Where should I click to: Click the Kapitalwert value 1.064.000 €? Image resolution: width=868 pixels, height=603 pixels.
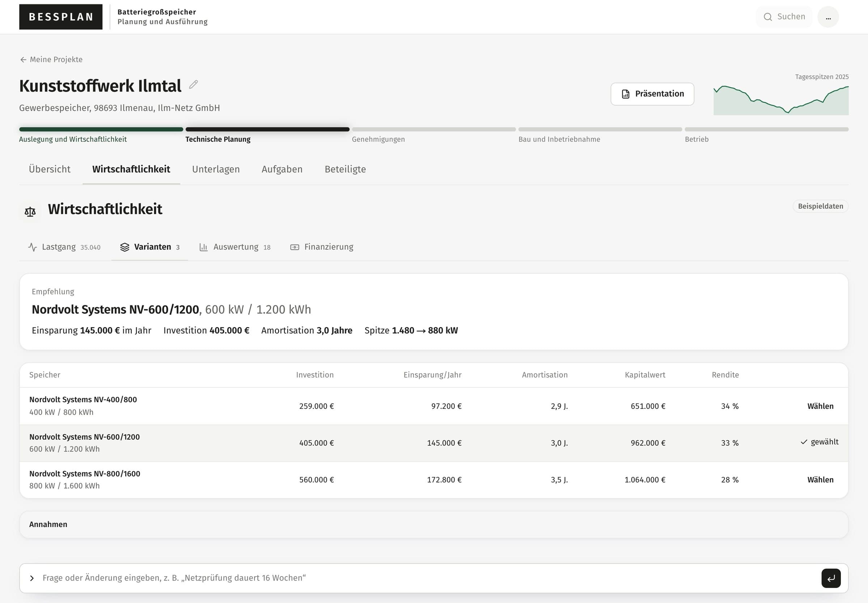(x=645, y=480)
